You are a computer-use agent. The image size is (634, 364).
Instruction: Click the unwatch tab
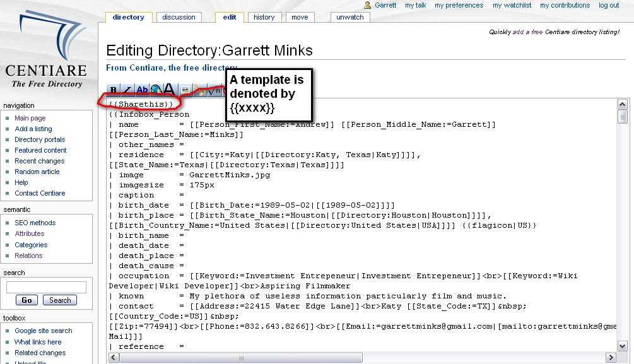(349, 17)
